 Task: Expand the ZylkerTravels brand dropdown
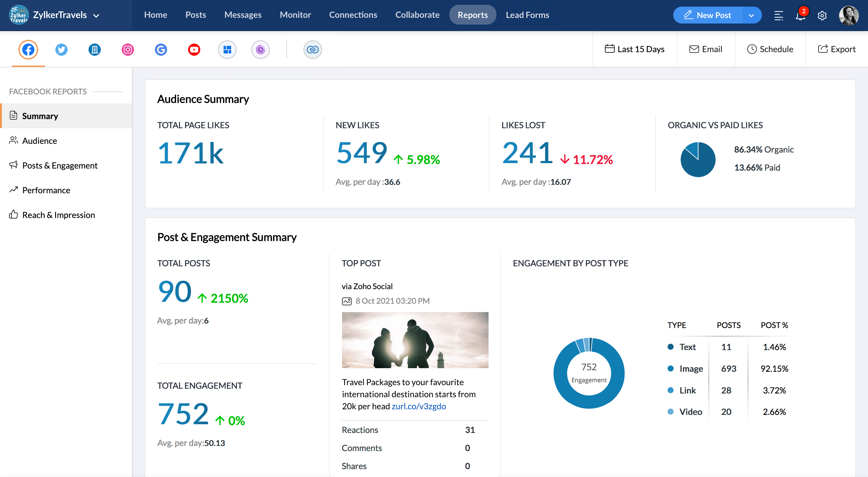(x=96, y=15)
